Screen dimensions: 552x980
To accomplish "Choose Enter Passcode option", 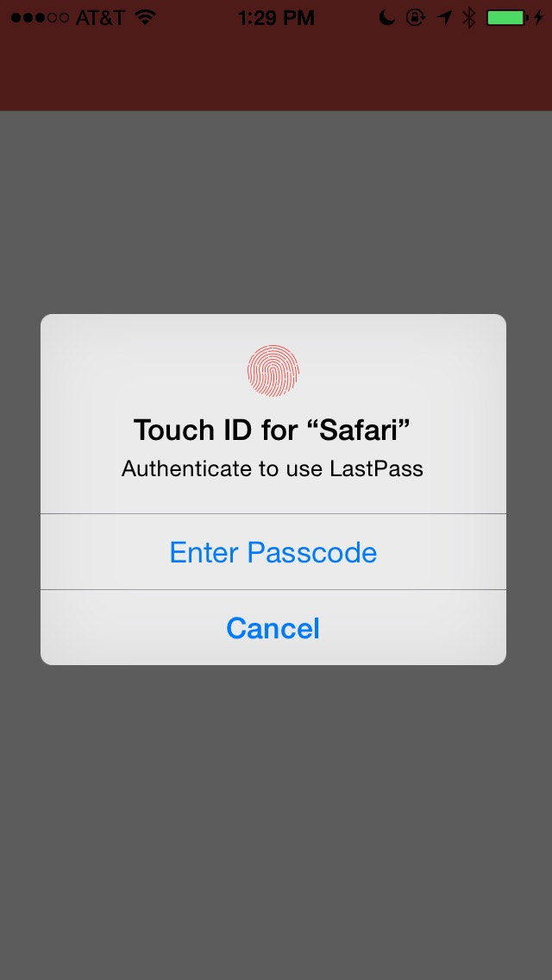I will click(x=273, y=552).
